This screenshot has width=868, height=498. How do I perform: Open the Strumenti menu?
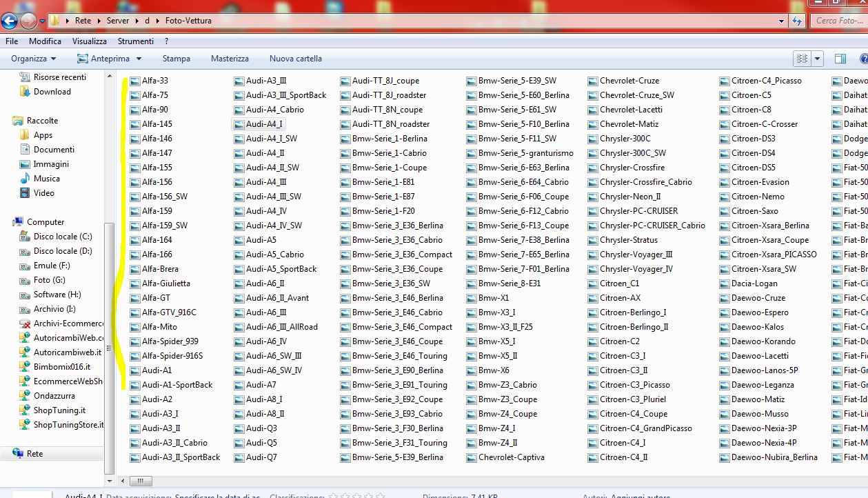[x=136, y=41]
